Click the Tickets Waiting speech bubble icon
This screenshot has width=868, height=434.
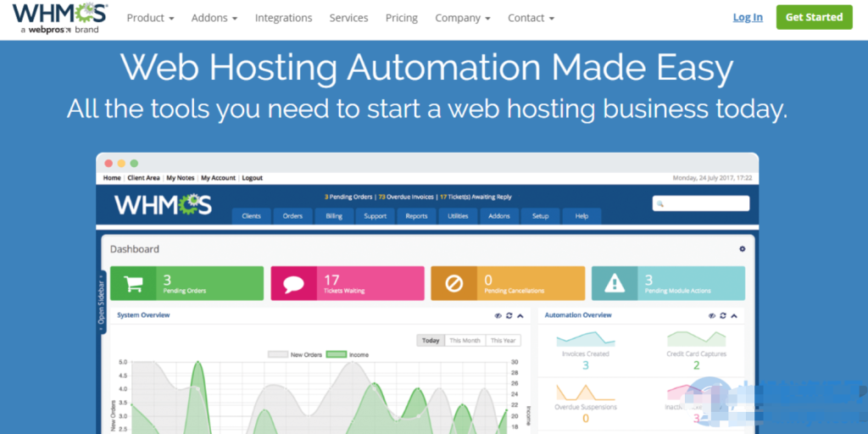click(293, 283)
